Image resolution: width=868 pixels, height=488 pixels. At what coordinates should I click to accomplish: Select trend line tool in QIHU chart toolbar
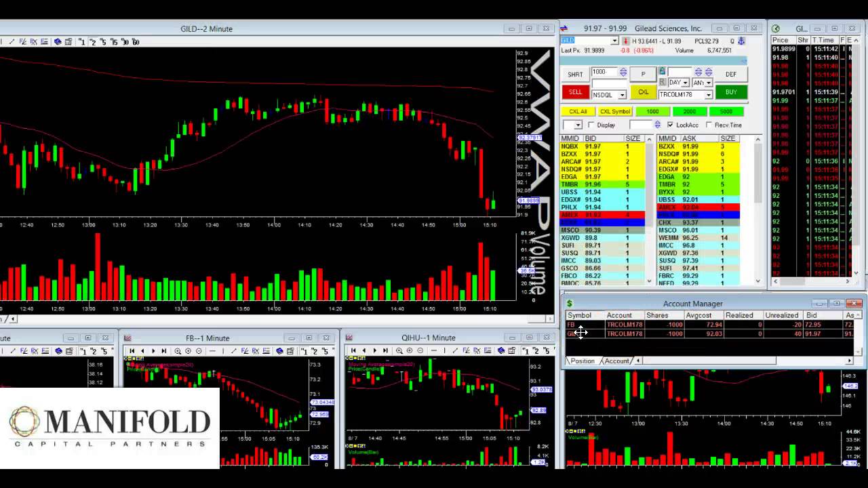[455, 351]
